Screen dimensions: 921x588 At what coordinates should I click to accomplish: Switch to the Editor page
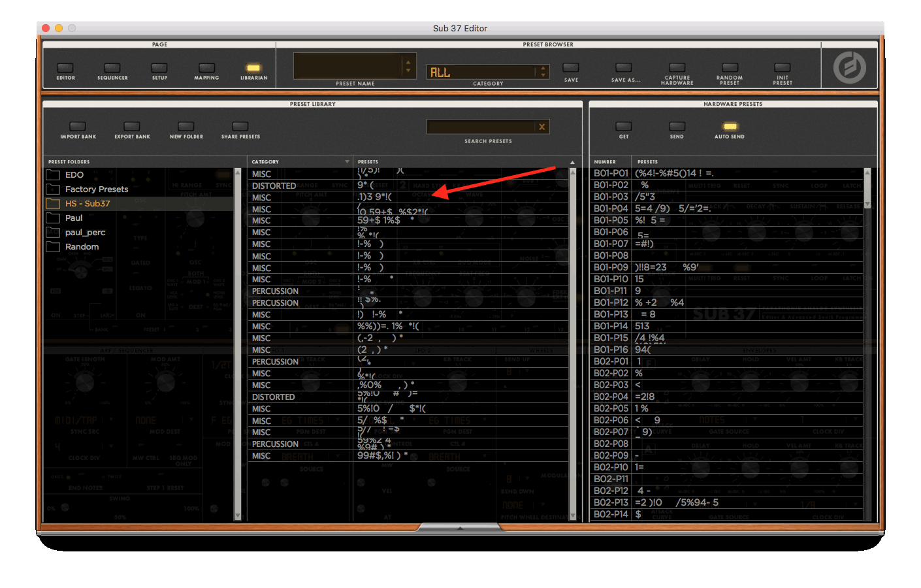tap(65, 68)
